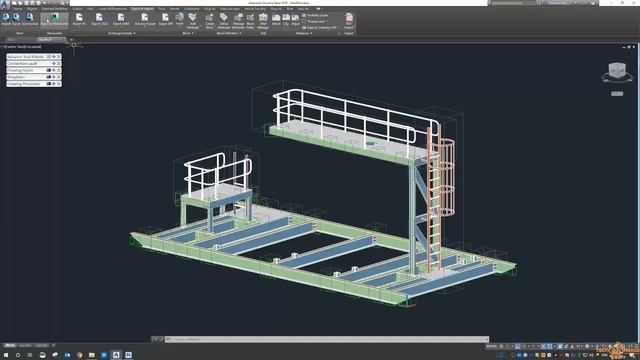
Task: Open the Extended Modeling ribbon tab
Action: click(55, 9)
